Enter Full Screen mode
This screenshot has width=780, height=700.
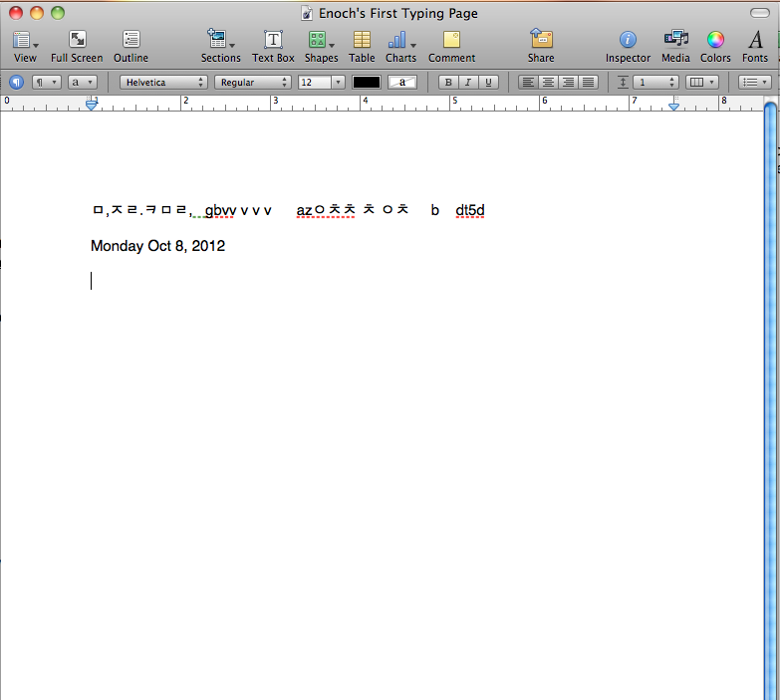coord(77,46)
